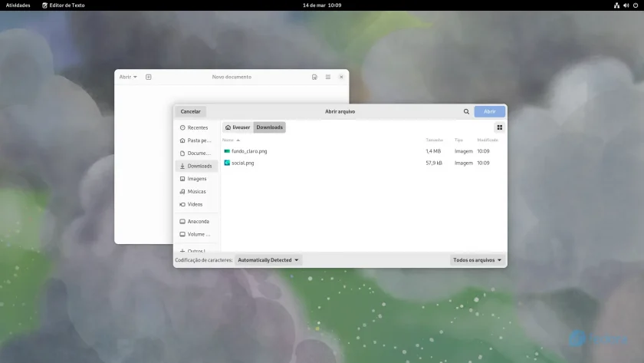The image size is (644, 363).
Task: Close the Editor de Texto window
Action: (x=341, y=77)
